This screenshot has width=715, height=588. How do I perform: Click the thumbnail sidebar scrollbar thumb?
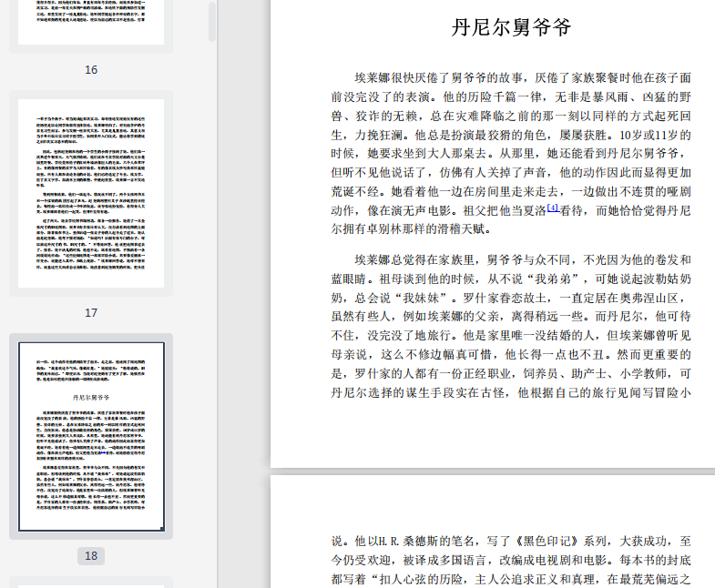coord(212,22)
